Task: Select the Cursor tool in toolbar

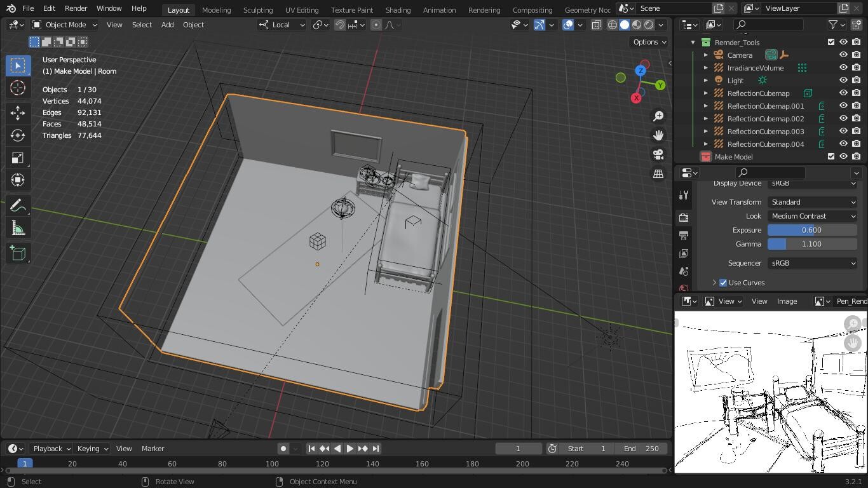Action: coord(18,88)
